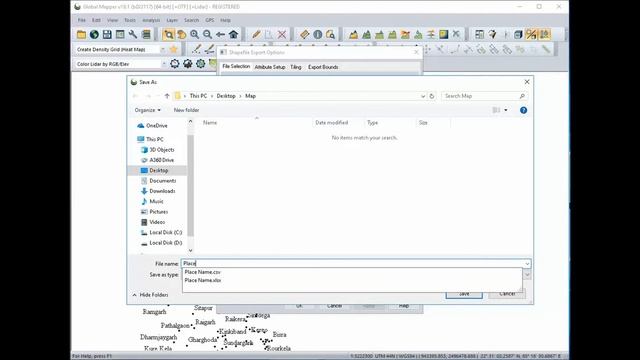Select the Pan hand tool
This screenshot has width=640, height=360.
(x=181, y=35)
